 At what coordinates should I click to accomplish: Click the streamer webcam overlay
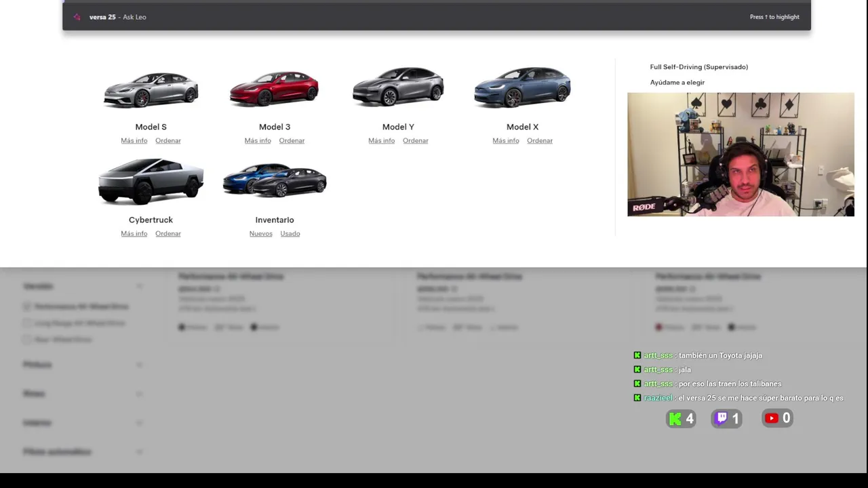point(741,155)
